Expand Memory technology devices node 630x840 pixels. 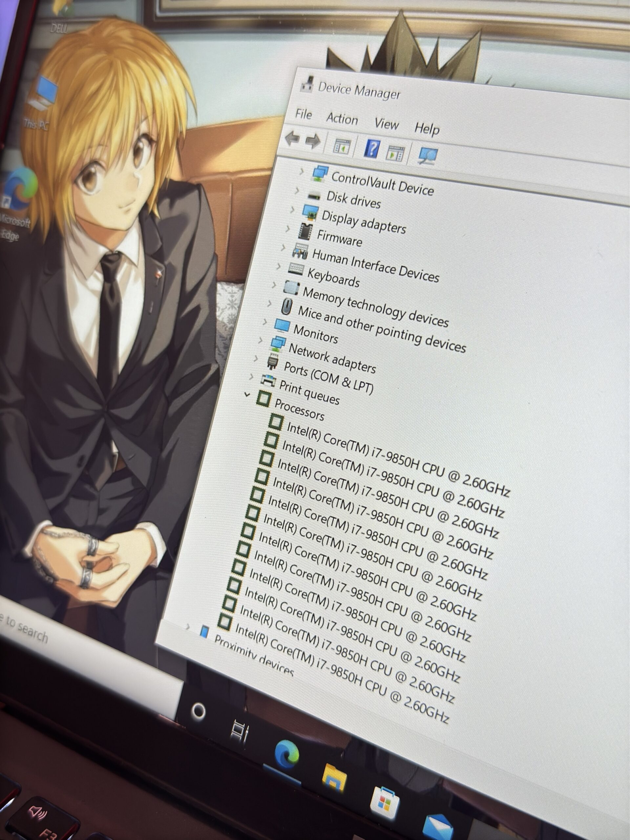click(x=274, y=284)
